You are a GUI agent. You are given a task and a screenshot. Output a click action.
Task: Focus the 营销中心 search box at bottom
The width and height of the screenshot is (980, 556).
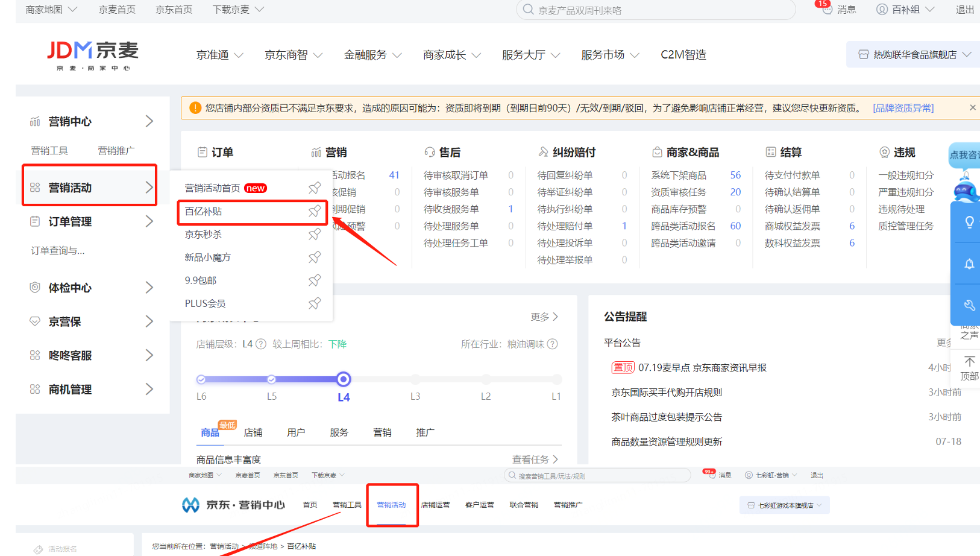pos(597,475)
